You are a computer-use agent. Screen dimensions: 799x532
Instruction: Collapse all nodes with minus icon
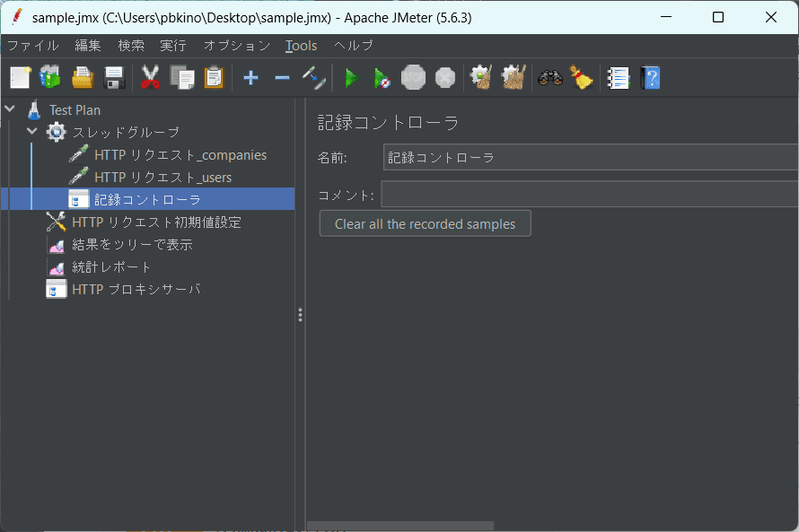(x=282, y=78)
